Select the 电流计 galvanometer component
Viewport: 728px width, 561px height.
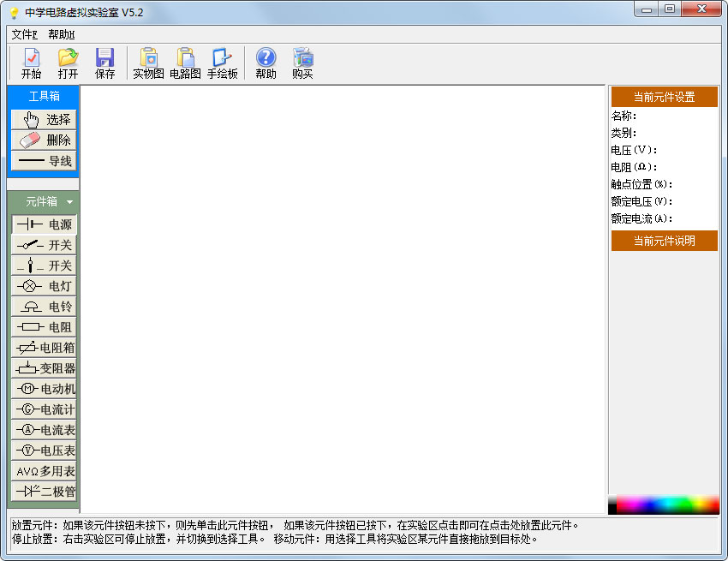44,409
